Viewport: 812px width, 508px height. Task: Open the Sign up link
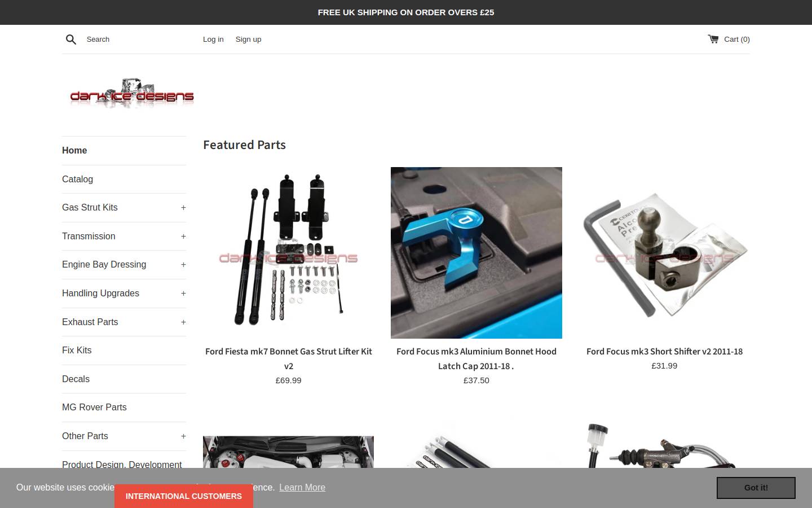pos(248,39)
